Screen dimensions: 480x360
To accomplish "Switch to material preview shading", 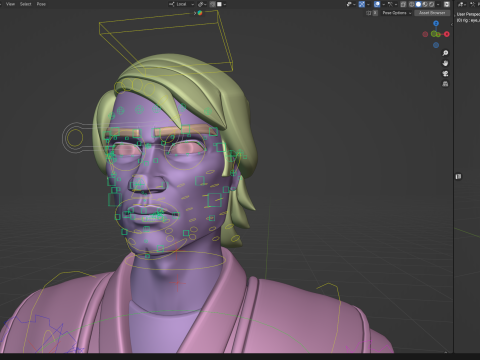I will click(425, 4).
